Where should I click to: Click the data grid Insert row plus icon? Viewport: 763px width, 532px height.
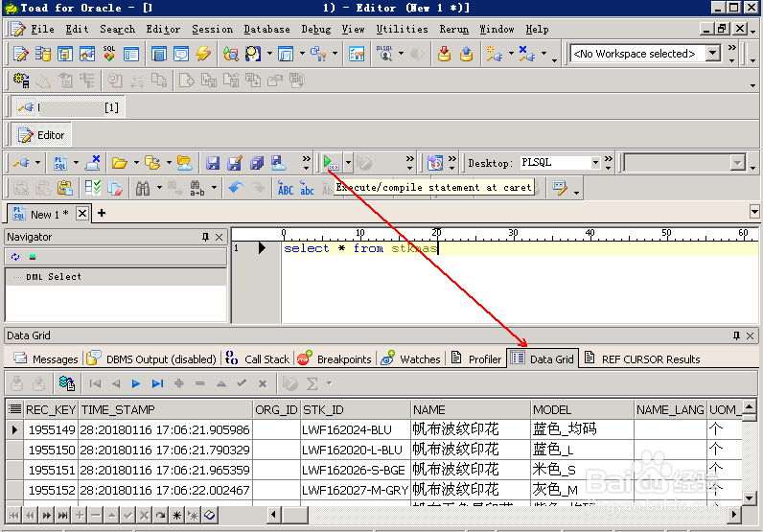178,383
